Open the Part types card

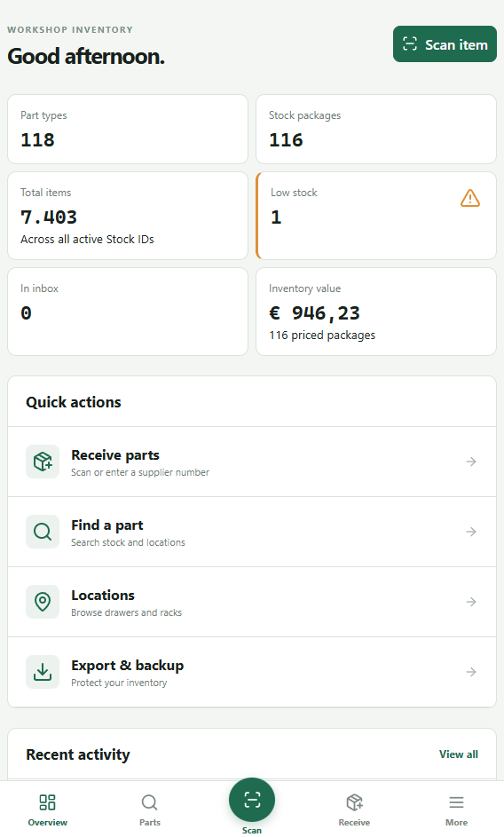pyautogui.click(x=128, y=130)
